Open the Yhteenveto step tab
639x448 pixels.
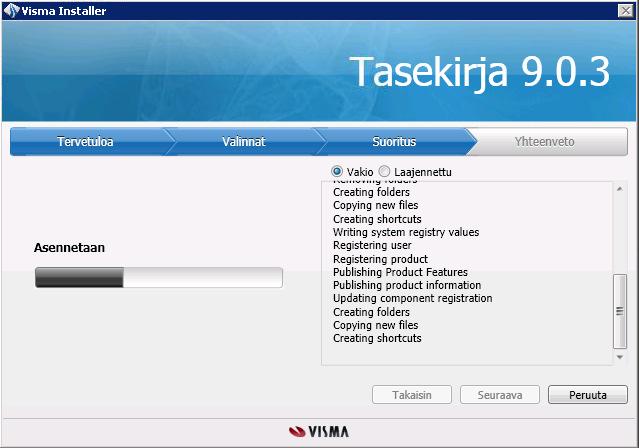[544, 141]
